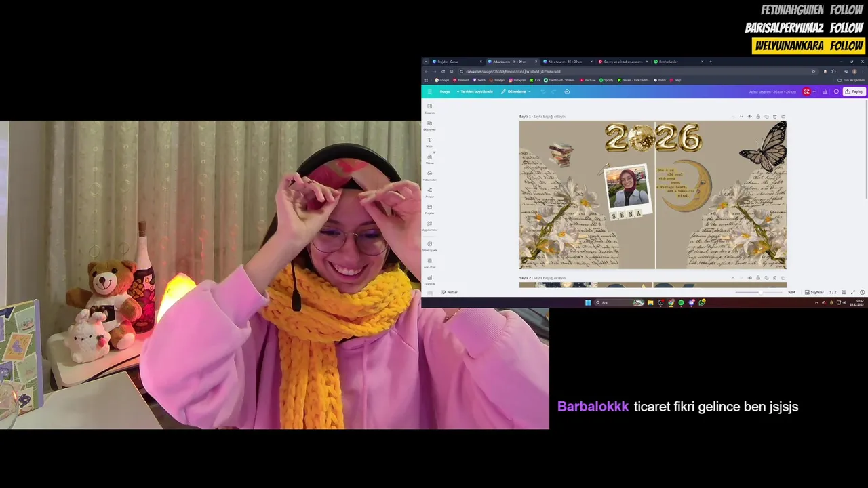The height and width of the screenshot is (488, 868).
Task: Open the YouTube bookmark
Action: pyautogui.click(x=587, y=80)
